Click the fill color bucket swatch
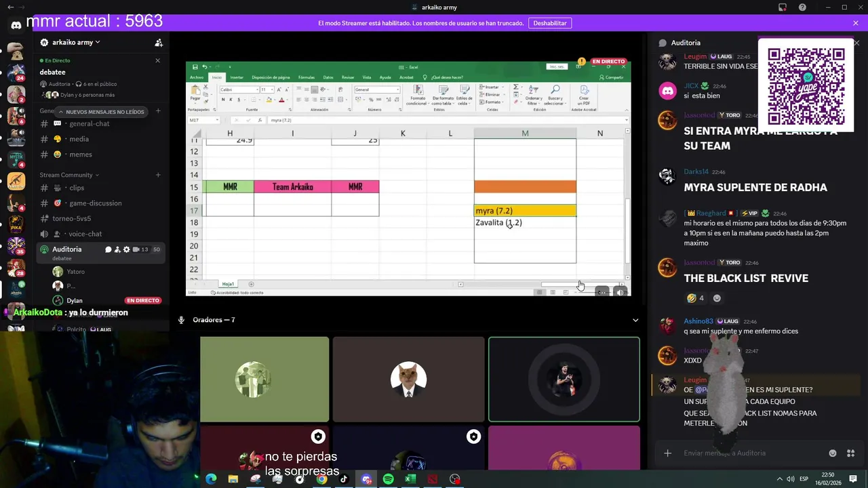Screen dimensions: 868x488 click(x=269, y=100)
